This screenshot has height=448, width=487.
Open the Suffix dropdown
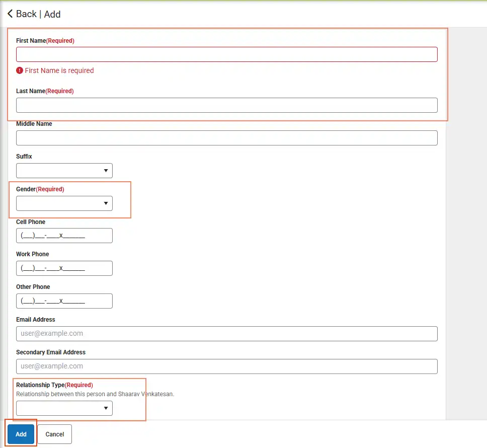64,171
